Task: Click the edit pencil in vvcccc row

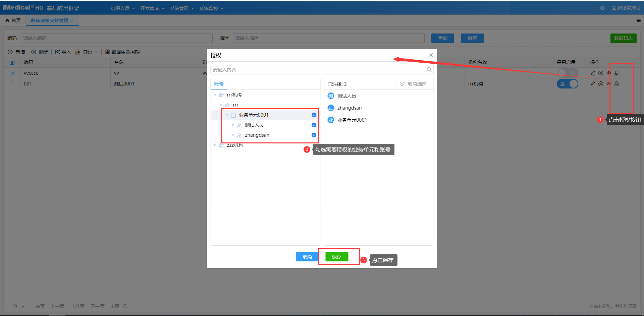Action: 593,73
